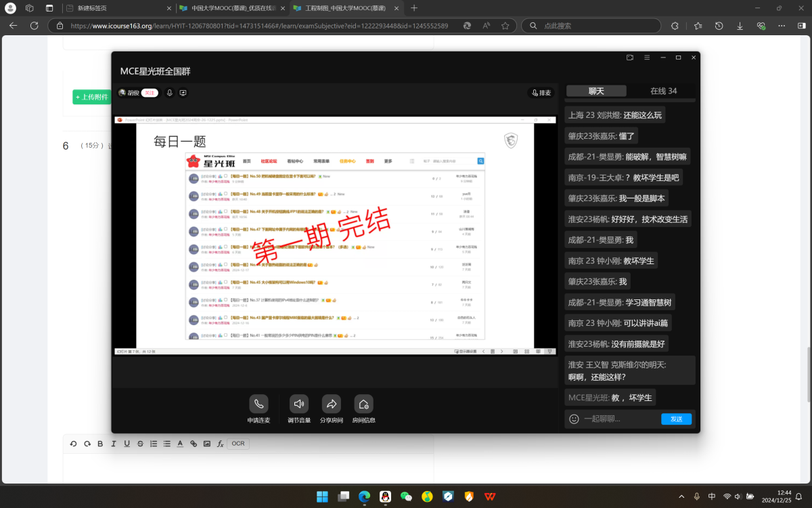
Task: Click the 发送 send button
Action: coord(676,419)
